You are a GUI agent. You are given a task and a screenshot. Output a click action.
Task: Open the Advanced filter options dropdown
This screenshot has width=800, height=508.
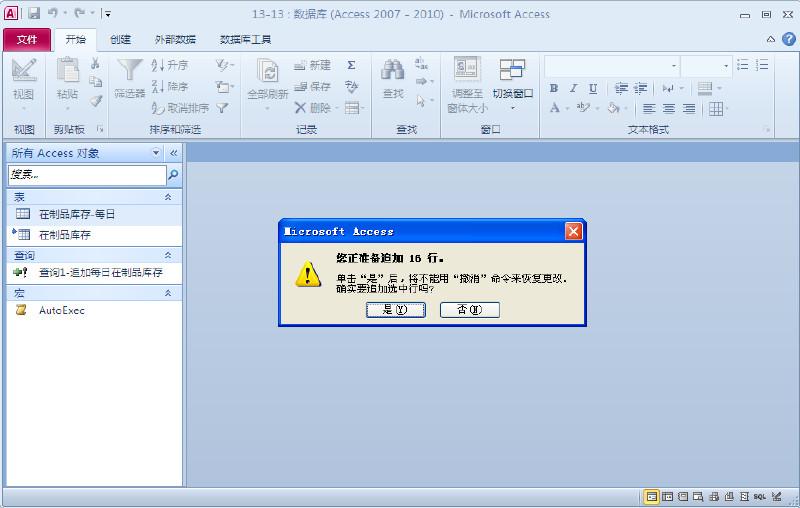[224, 86]
